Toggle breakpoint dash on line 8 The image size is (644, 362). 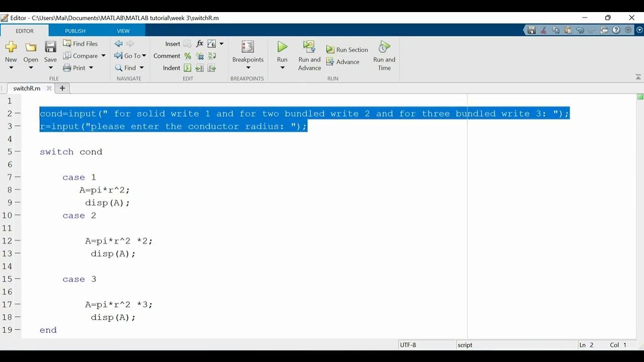click(x=18, y=190)
